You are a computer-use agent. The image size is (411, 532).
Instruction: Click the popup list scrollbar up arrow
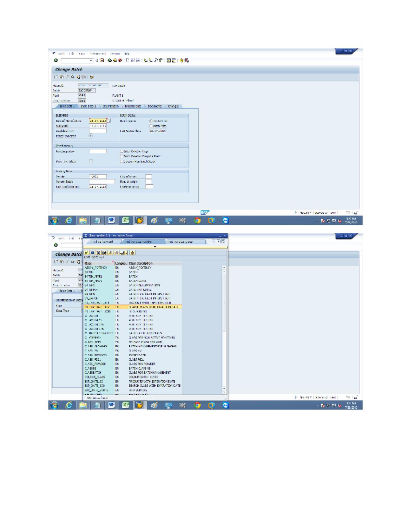pyautogui.click(x=224, y=268)
